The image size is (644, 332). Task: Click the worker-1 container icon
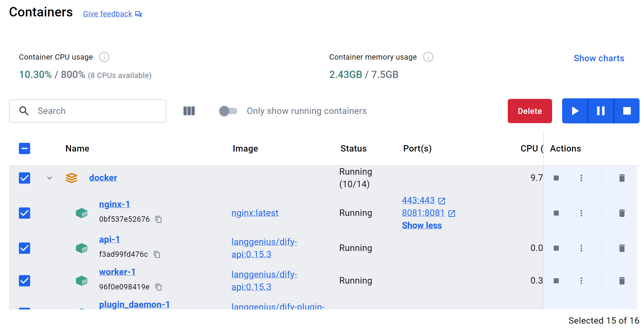(82, 281)
